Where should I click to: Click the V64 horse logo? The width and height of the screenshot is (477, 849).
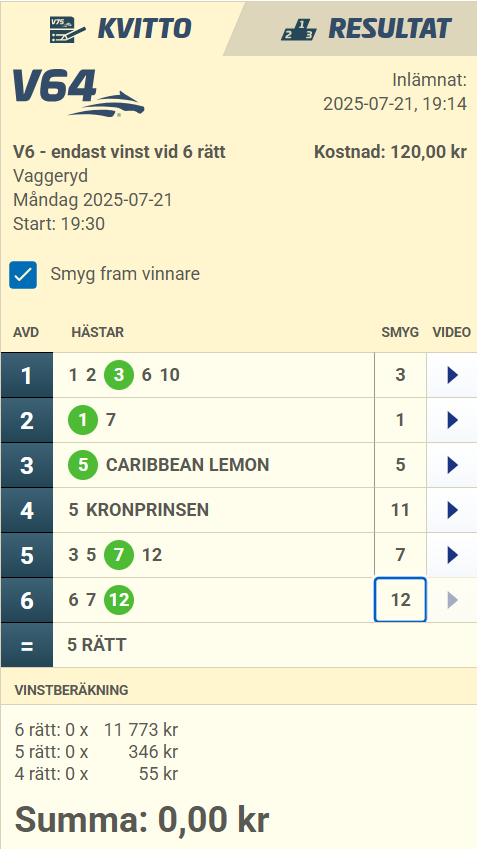coord(79,93)
